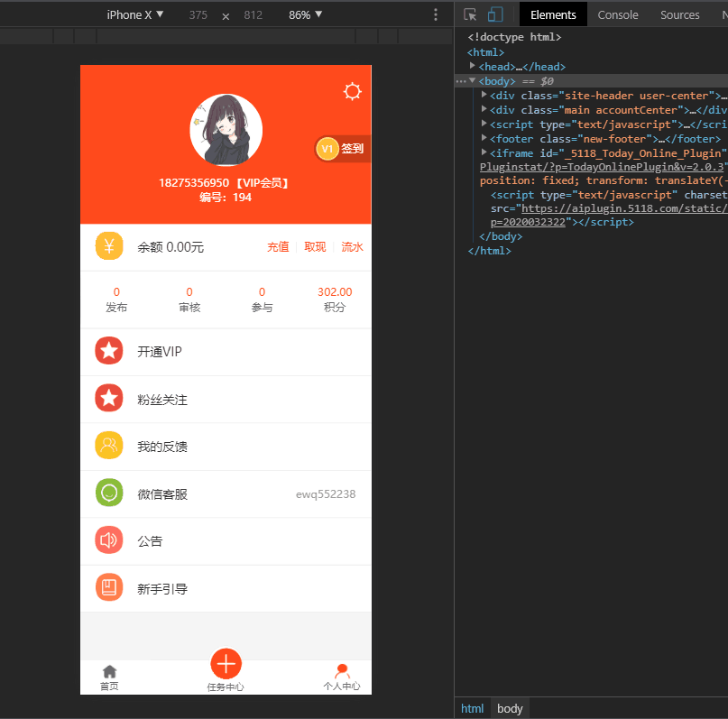The width and height of the screenshot is (728, 719).
Task: Click the ellipsis beside the body node
Action: point(461,81)
